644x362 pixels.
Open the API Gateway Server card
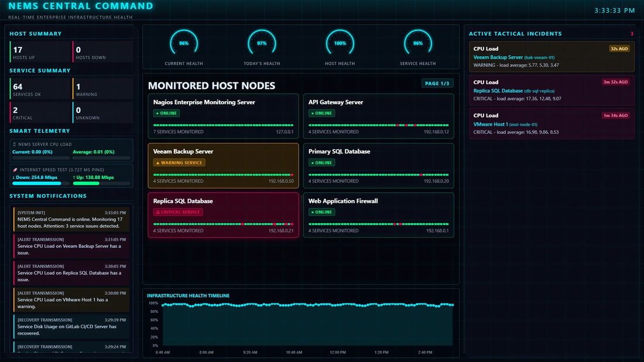(x=378, y=116)
